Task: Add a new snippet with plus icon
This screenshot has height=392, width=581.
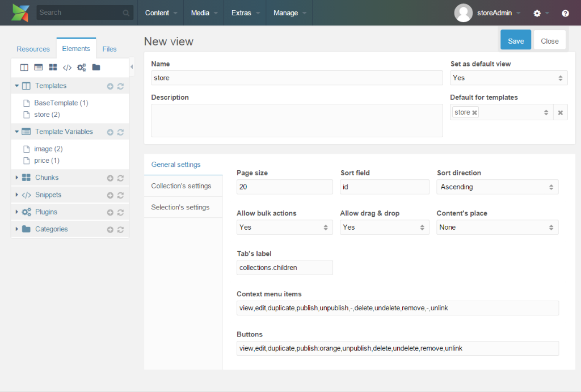Action: coord(110,195)
